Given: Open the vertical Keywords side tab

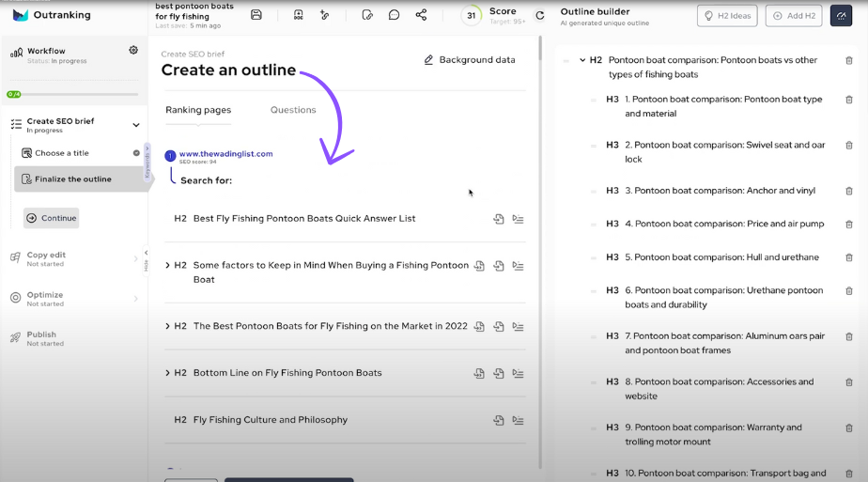Looking at the screenshot, I should tap(147, 163).
